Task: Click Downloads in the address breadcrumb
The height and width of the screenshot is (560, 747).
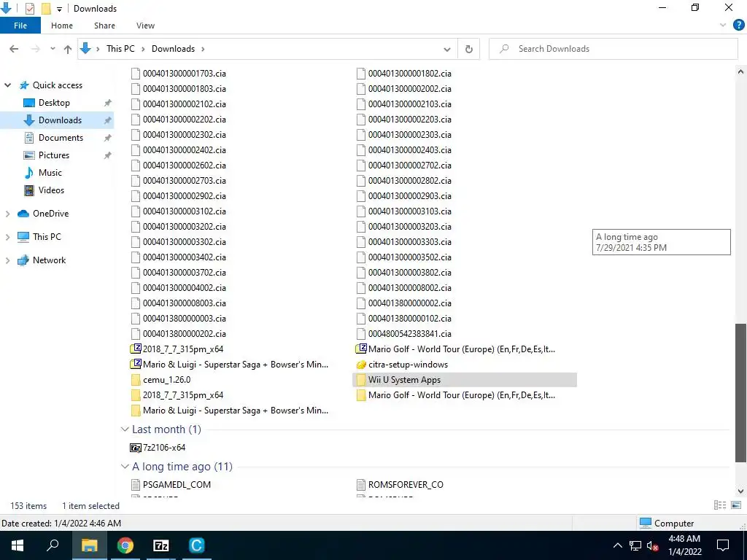Action: pos(173,49)
